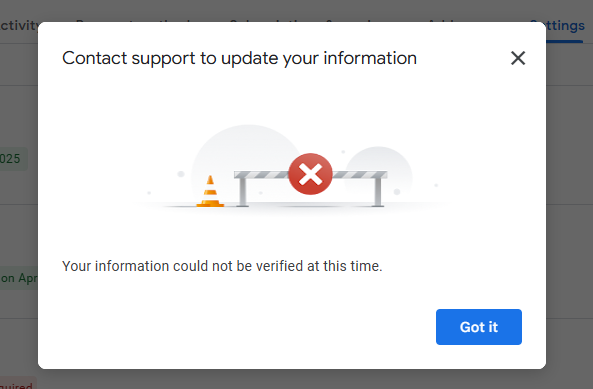Click the striped barrier bar right of the red X

click(x=359, y=175)
